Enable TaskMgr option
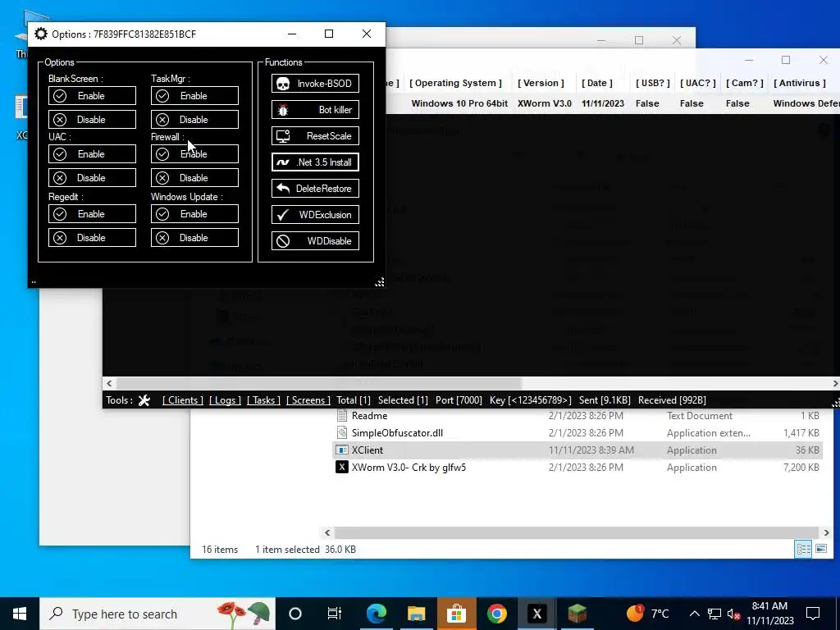The width and height of the screenshot is (840, 630). point(194,96)
